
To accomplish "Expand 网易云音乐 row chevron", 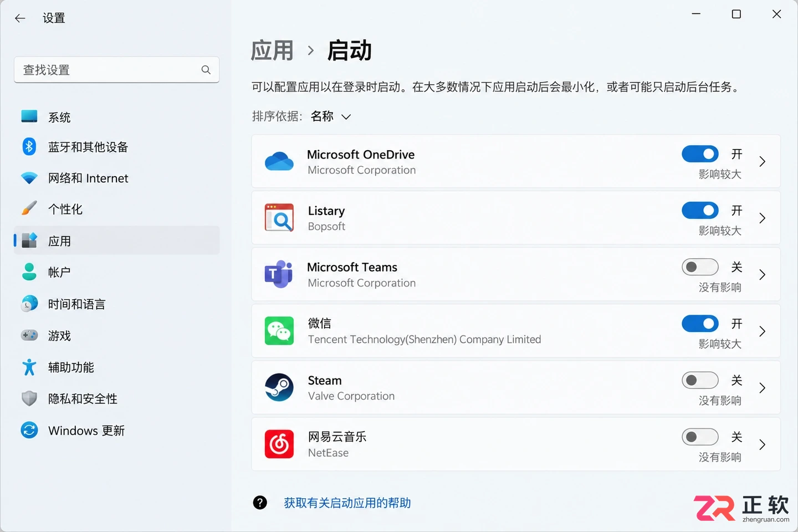I will coord(763,444).
